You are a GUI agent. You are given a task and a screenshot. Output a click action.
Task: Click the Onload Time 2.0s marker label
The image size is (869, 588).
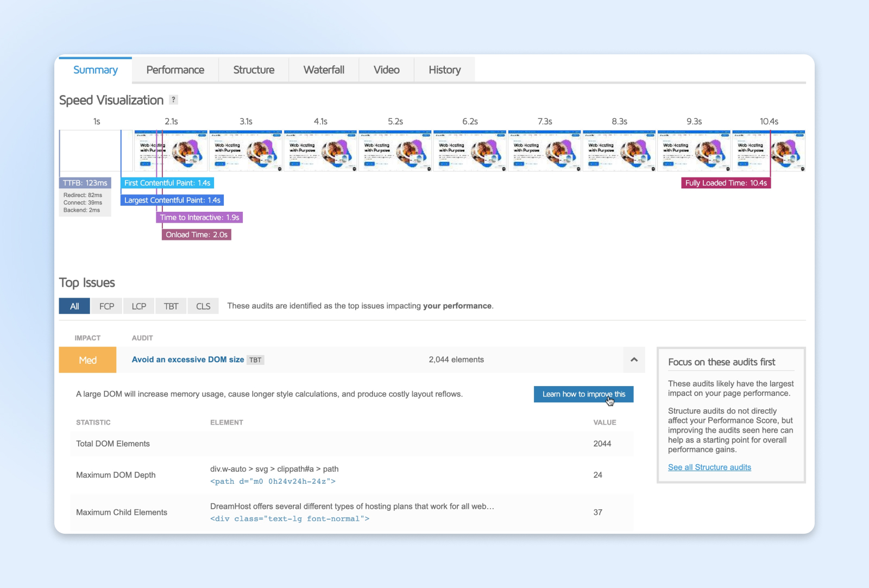(197, 235)
